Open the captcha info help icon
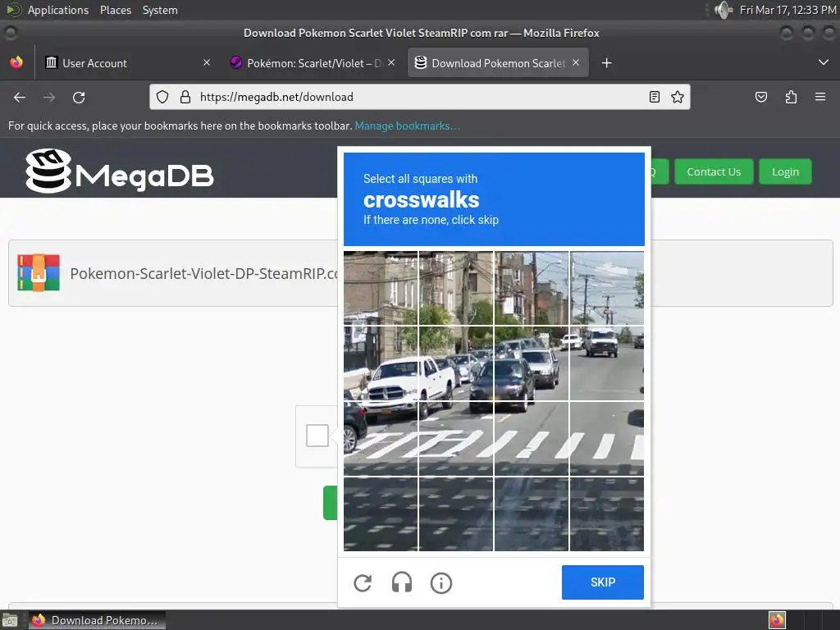This screenshot has width=840, height=630. pos(441,583)
